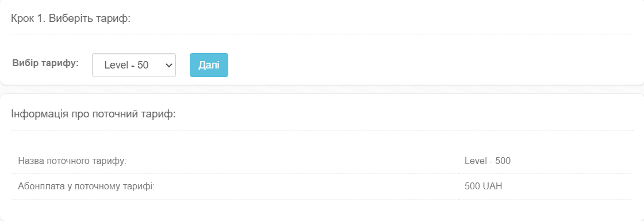Select the 'Назва поточного тарифу:' row label
The image size is (644, 221).
72,161
